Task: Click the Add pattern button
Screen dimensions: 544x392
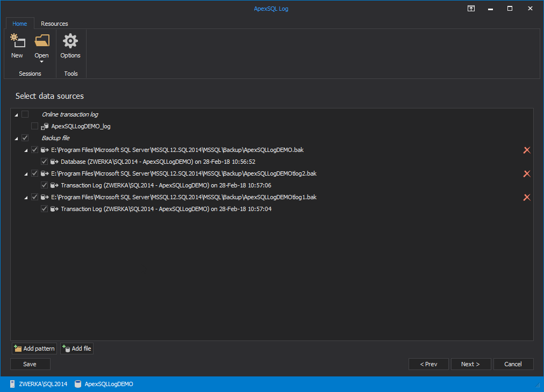Action: [x=34, y=348]
